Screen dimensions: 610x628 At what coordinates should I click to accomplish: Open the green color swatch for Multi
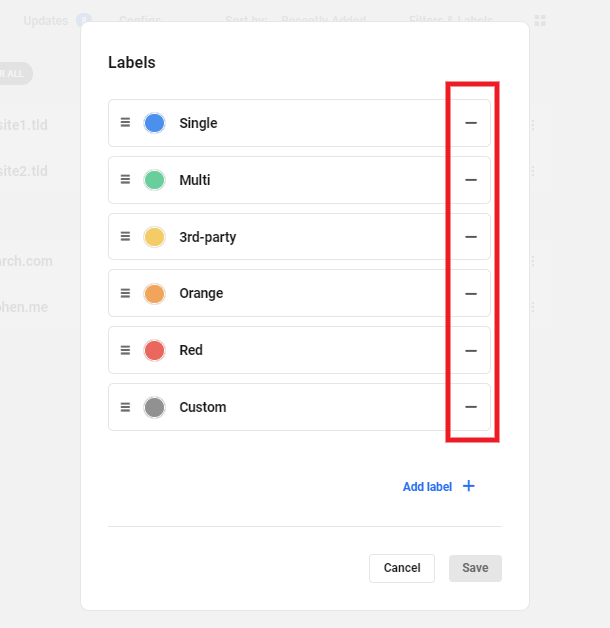pos(154,180)
